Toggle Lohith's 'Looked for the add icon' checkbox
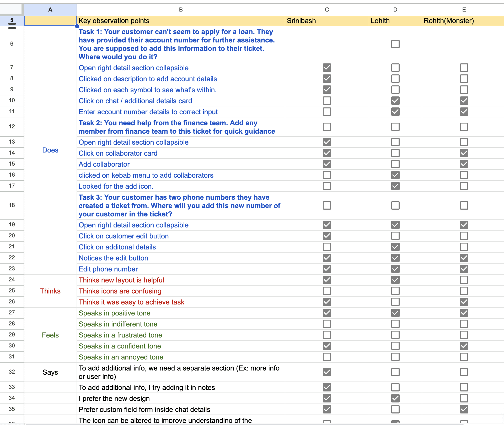The width and height of the screenshot is (504, 425). point(395,186)
